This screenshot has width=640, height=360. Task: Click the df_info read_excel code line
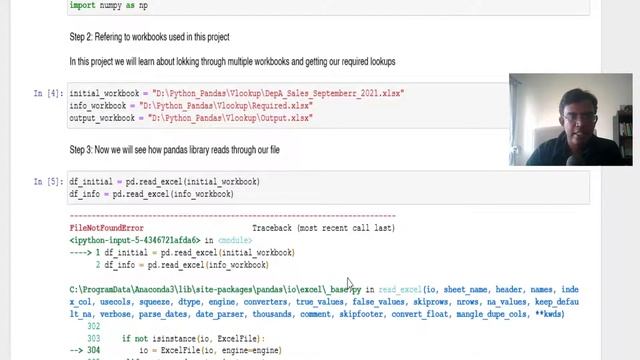click(x=151, y=194)
